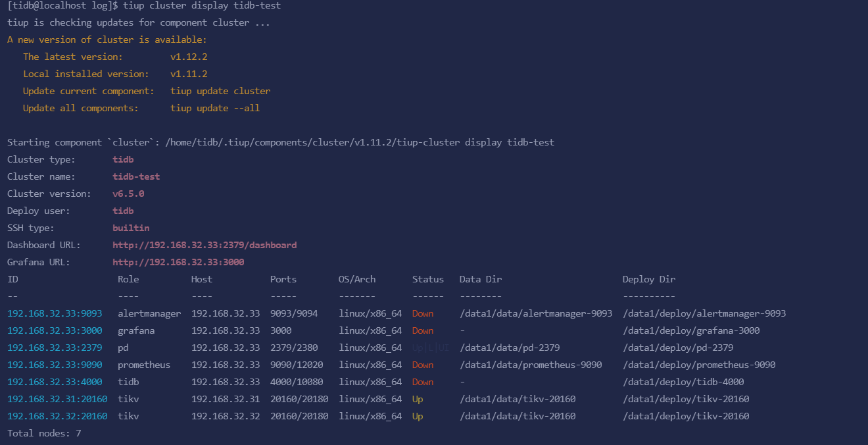The height and width of the screenshot is (445, 868).
Task: Click deploy dir /data1/deploy/pd-2379
Action: 678,348
